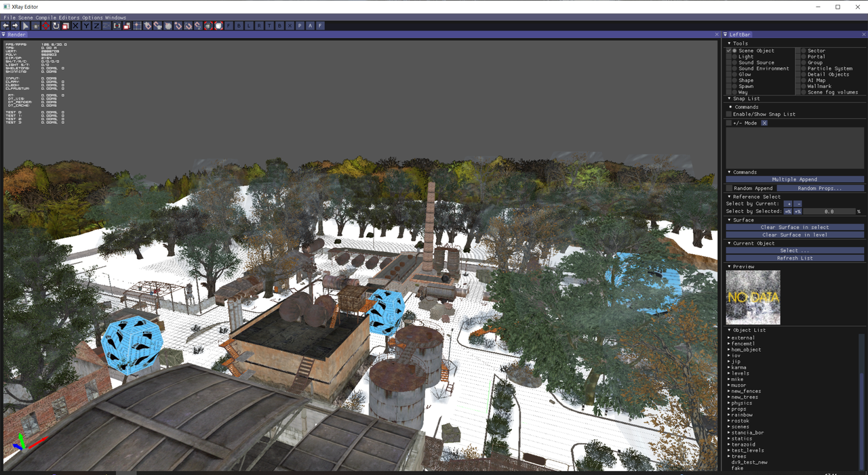This screenshot has height=475, width=868.
Task: Activate the Rotate tool icon
Action: click(56, 26)
